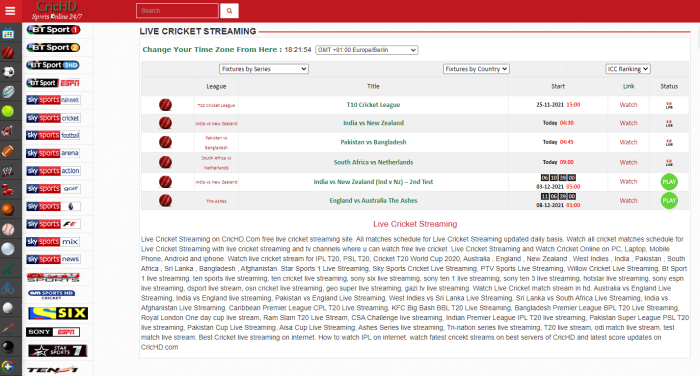Select the rugby ball sidebar icon
Screen dimensions: 700x376
(x=8, y=92)
